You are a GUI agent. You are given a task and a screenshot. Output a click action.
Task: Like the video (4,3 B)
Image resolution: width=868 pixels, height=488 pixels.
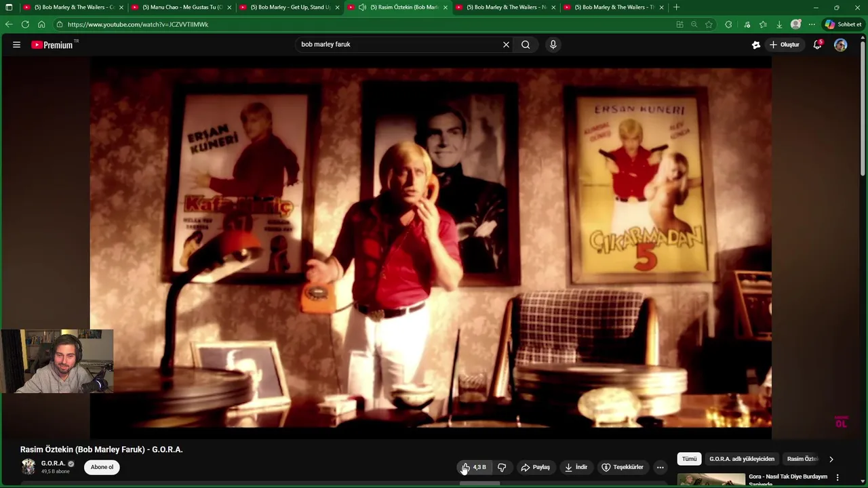(x=473, y=467)
